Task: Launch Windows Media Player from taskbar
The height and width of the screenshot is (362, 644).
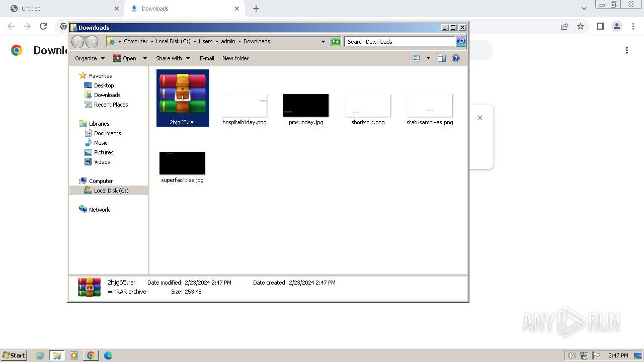Action: click(x=74, y=355)
